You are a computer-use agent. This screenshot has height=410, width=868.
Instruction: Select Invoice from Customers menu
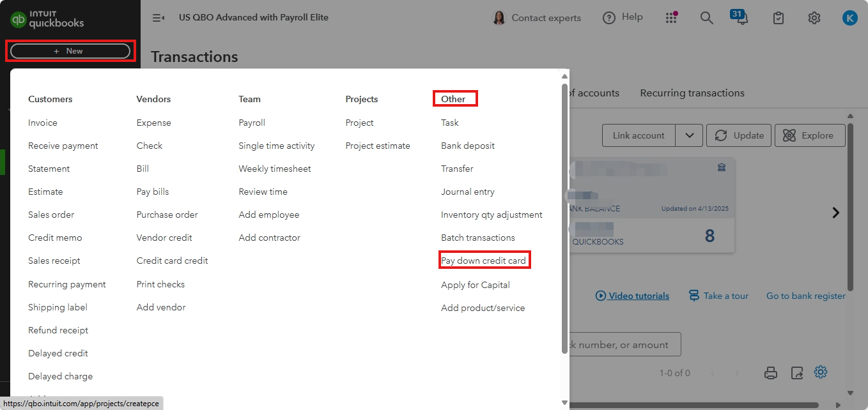(43, 123)
